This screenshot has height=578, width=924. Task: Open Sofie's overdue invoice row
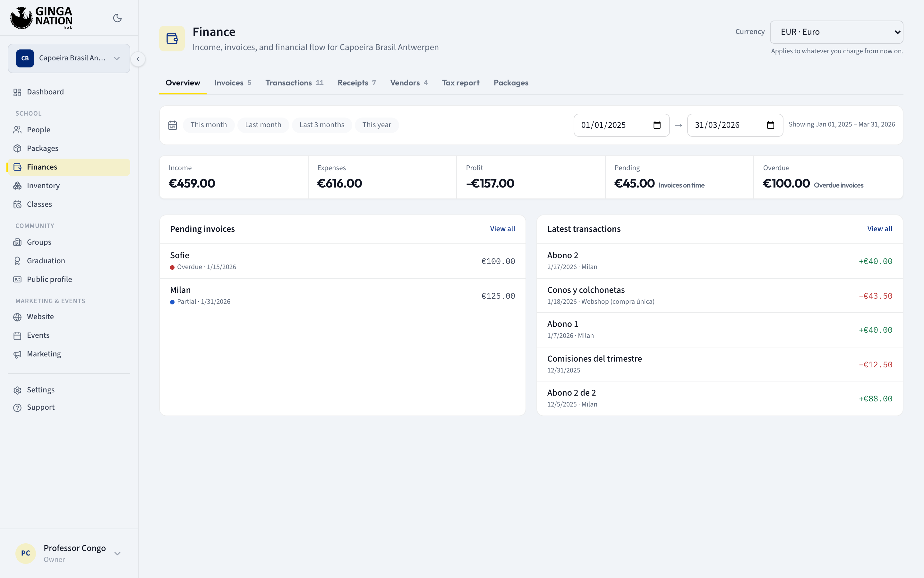[343, 261]
